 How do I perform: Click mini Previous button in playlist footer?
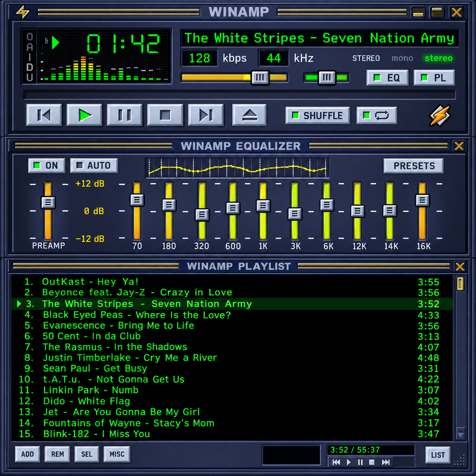(x=336, y=462)
